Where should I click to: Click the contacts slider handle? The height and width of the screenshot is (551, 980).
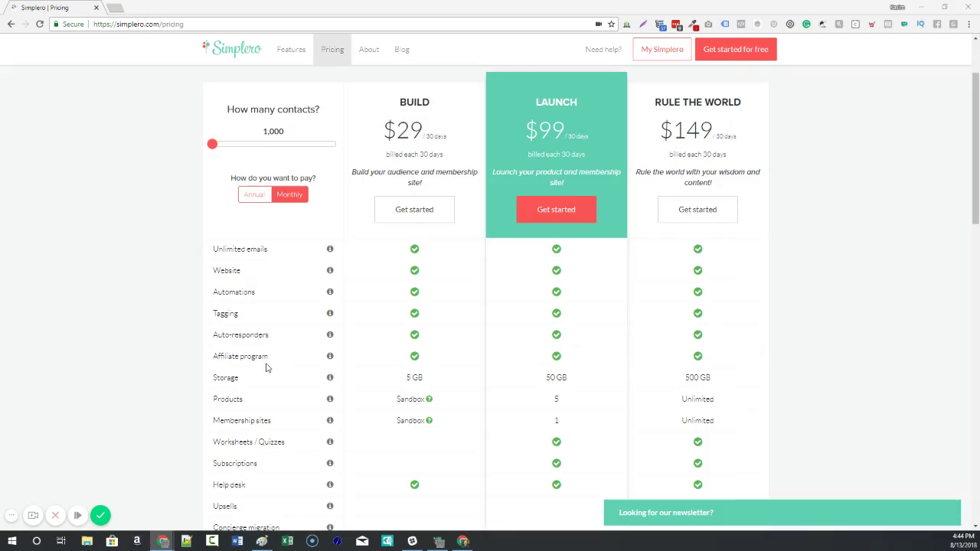tap(212, 144)
